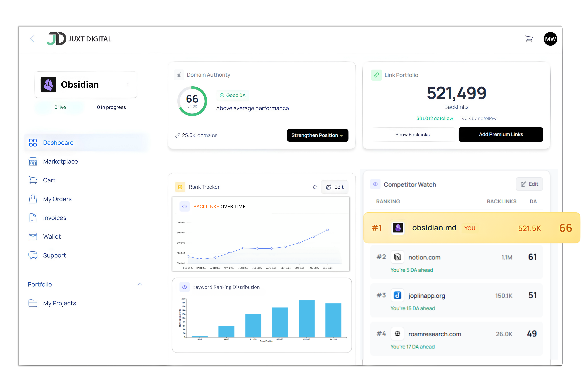Toggle visibility for Backlinks Over Time chart
Screen dimensions: 588x392
coord(185,207)
